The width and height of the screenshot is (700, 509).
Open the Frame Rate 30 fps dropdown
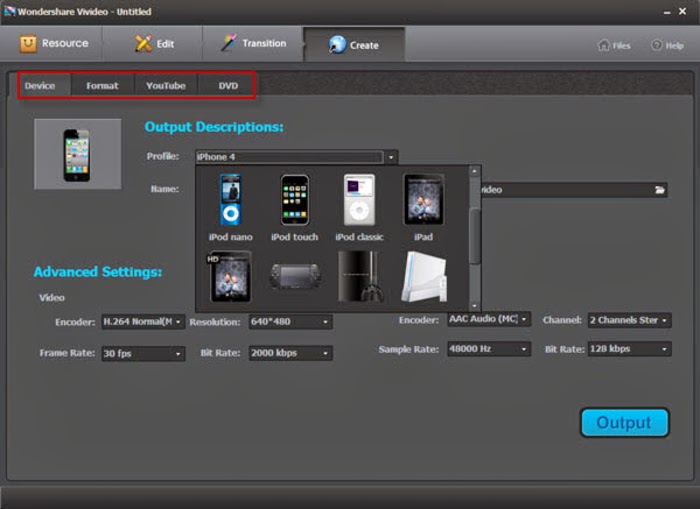tap(143, 354)
